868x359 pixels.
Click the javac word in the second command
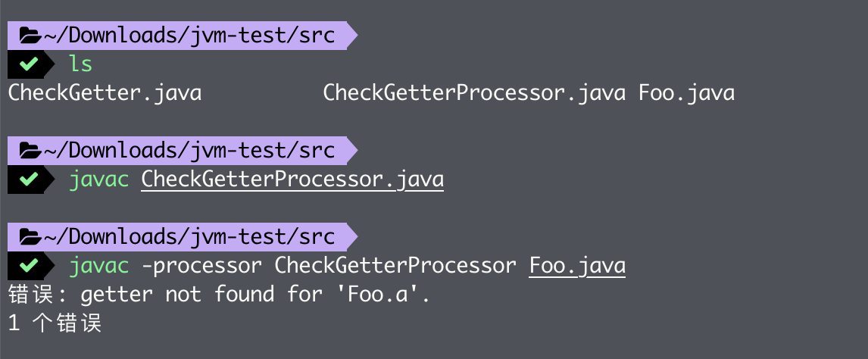[98, 179]
